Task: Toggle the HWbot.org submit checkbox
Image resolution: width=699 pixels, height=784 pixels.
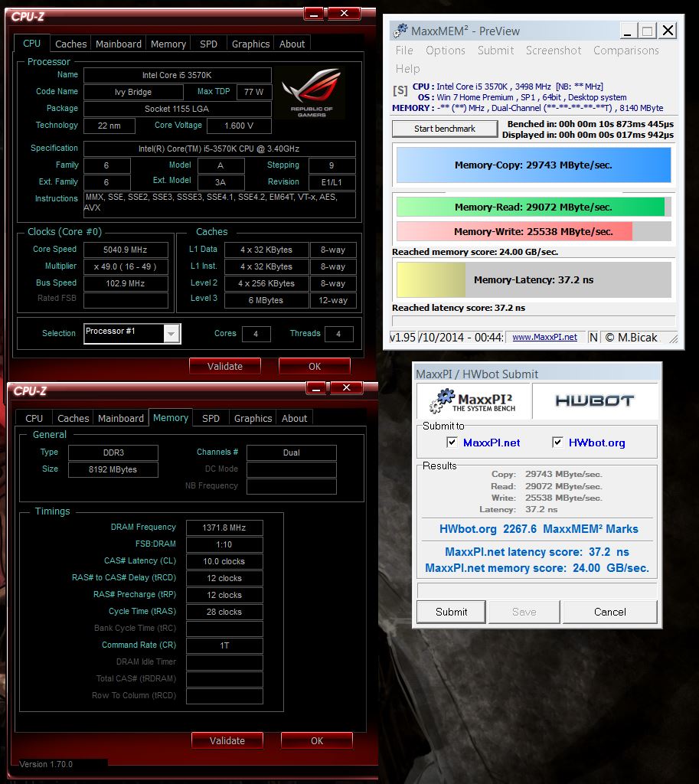Action: point(557,442)
